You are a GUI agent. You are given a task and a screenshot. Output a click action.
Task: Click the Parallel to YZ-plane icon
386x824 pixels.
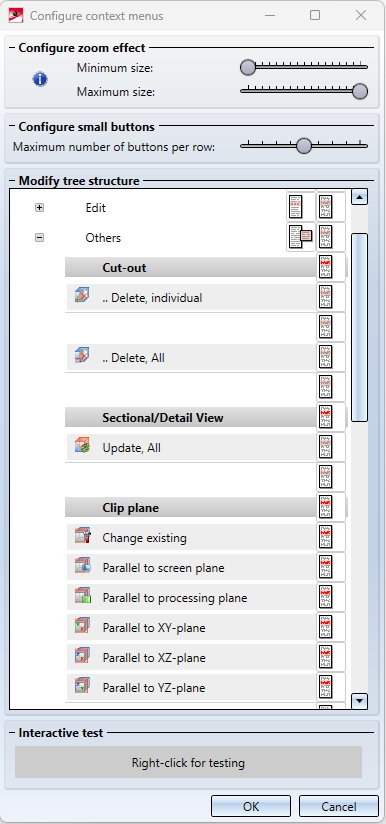(82, 687)
